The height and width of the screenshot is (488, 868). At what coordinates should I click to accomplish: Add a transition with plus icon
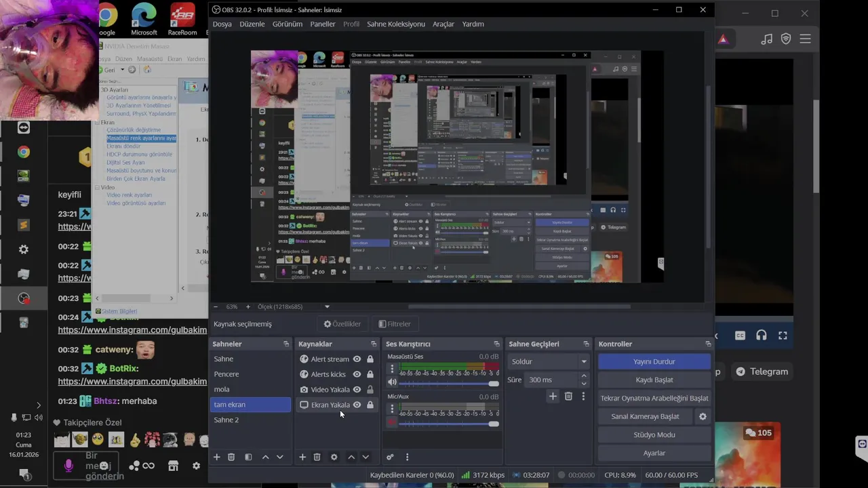click(x=553, y=396)
